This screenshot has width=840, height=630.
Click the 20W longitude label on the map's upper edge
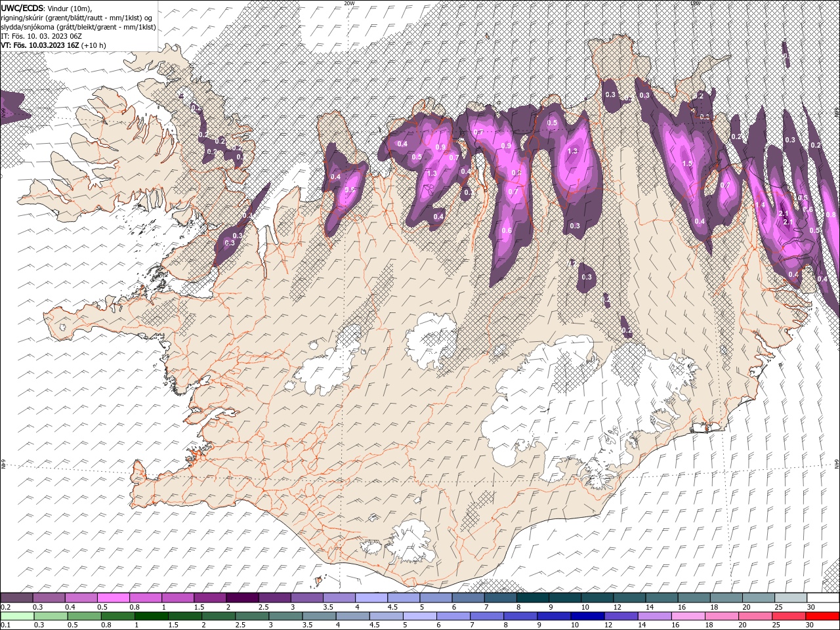[349, 3]
